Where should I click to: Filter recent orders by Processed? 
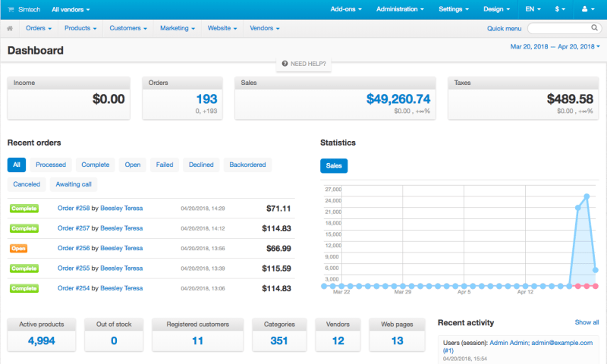pyautogui.click(x=51, y=165)
